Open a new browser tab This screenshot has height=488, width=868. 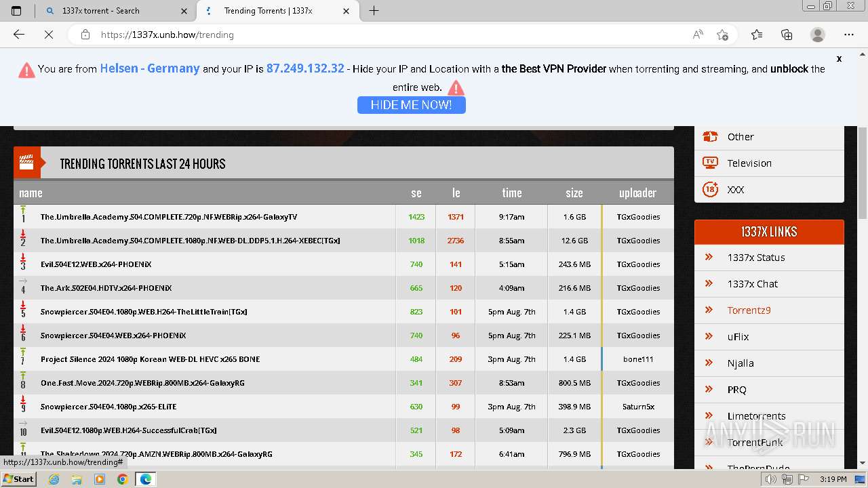tap(374, 11)
